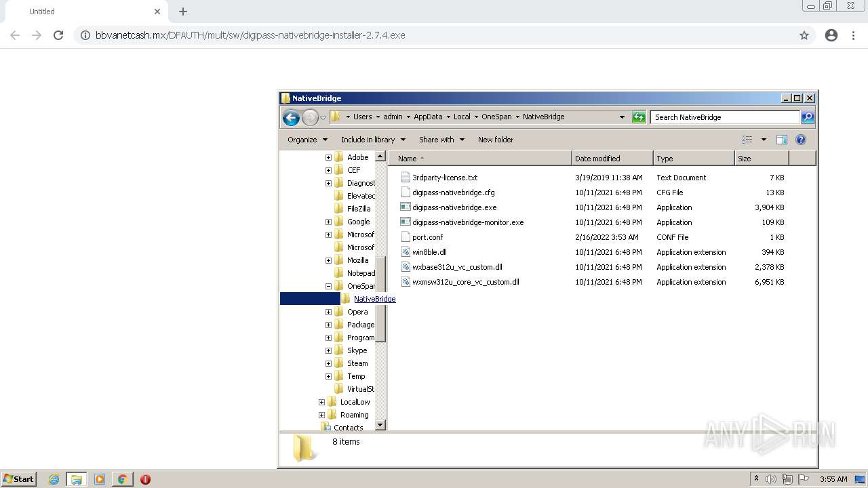
Task: Select the NativeBridge tree item
Action: [374, 299]
